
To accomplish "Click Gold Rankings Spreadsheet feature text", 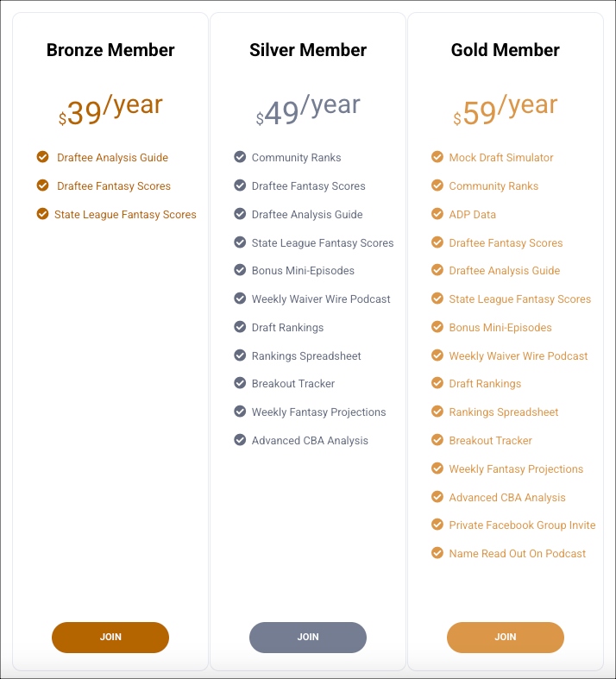I will click(x=504, y=412).
